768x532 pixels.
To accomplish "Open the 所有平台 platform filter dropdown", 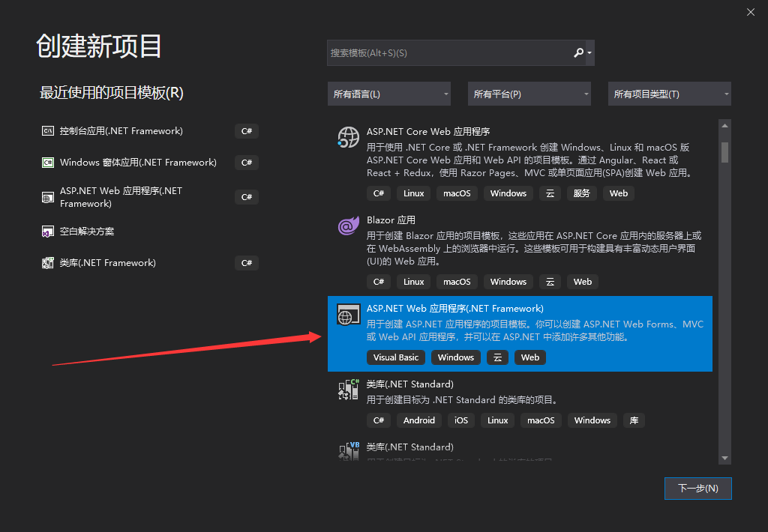I will click(x=529, y=94).
